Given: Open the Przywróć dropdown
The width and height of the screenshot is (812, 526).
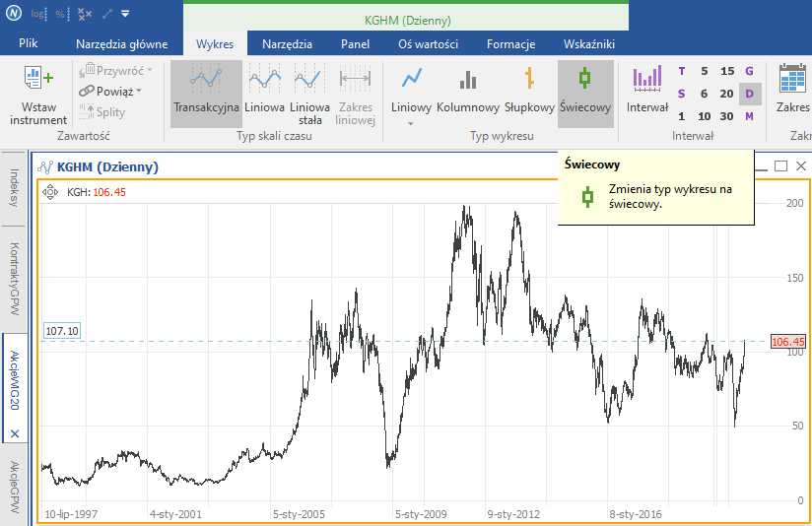Looking at the screenshot, I should coord(116,70).
